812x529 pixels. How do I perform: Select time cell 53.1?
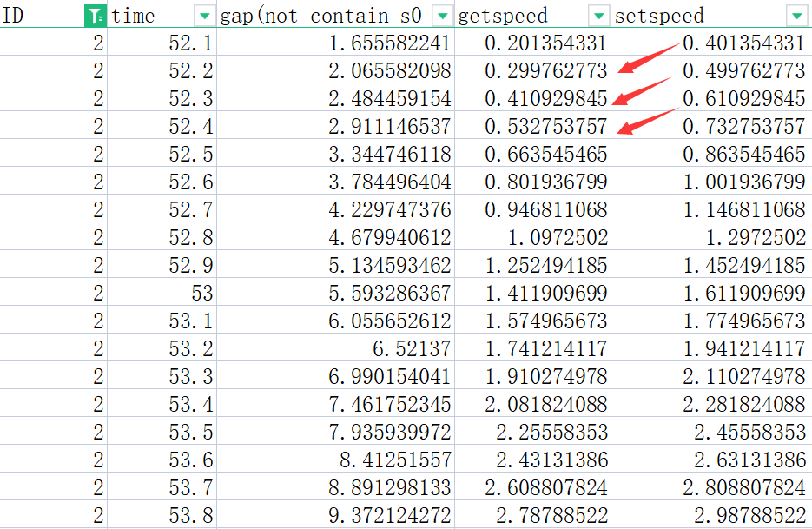coord(162,321)
